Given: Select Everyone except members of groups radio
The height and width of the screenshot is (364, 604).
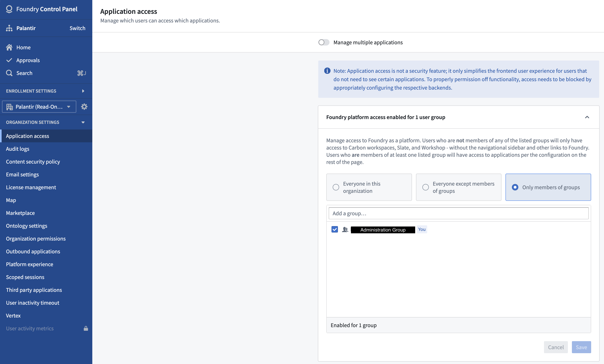Looking at the screenshot, I should (x=425, y=187).
